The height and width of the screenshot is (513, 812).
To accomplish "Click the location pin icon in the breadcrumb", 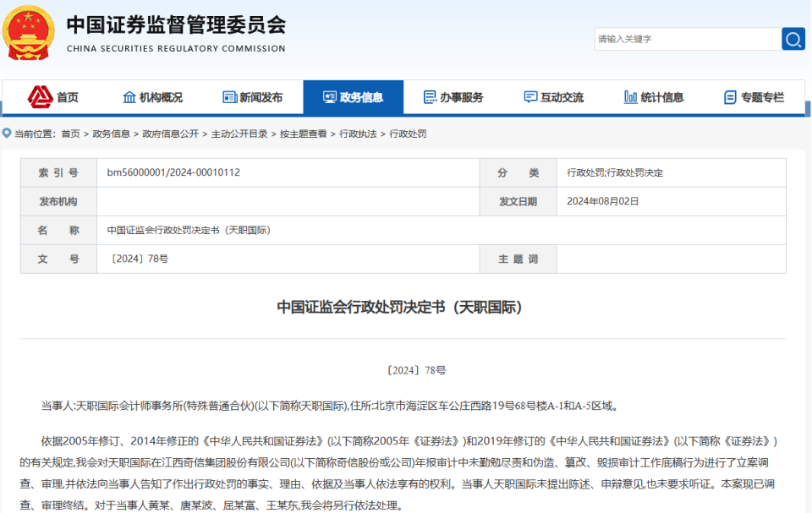I will tap(8, 133).
